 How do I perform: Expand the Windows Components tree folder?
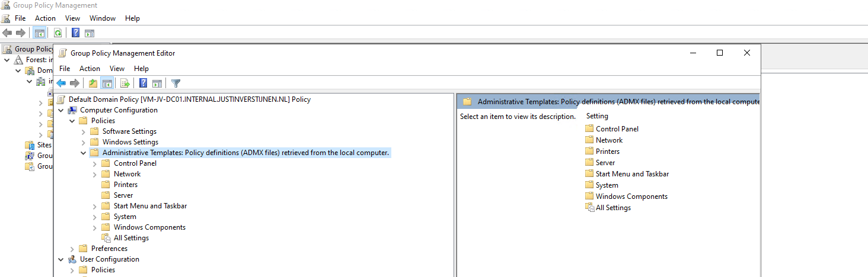coord(95,227)
